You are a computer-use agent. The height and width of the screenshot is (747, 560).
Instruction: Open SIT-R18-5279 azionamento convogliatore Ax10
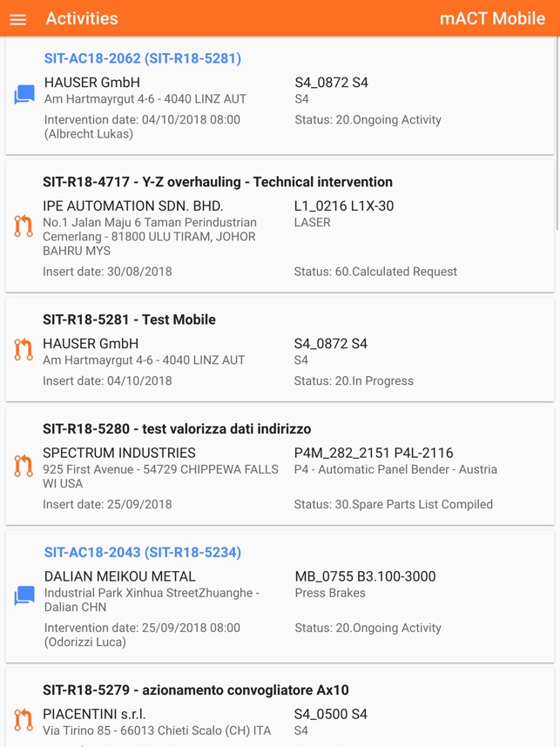click(196, 690)
